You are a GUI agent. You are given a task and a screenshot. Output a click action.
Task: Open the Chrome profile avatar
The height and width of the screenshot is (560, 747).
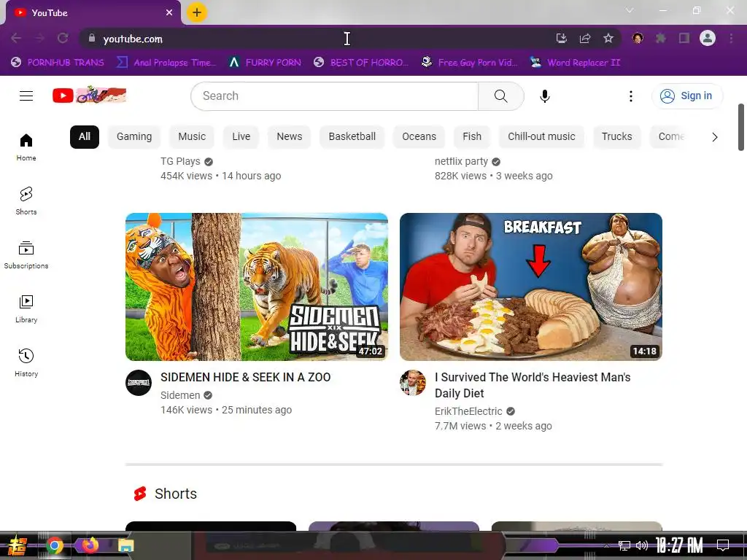point(708,38)
